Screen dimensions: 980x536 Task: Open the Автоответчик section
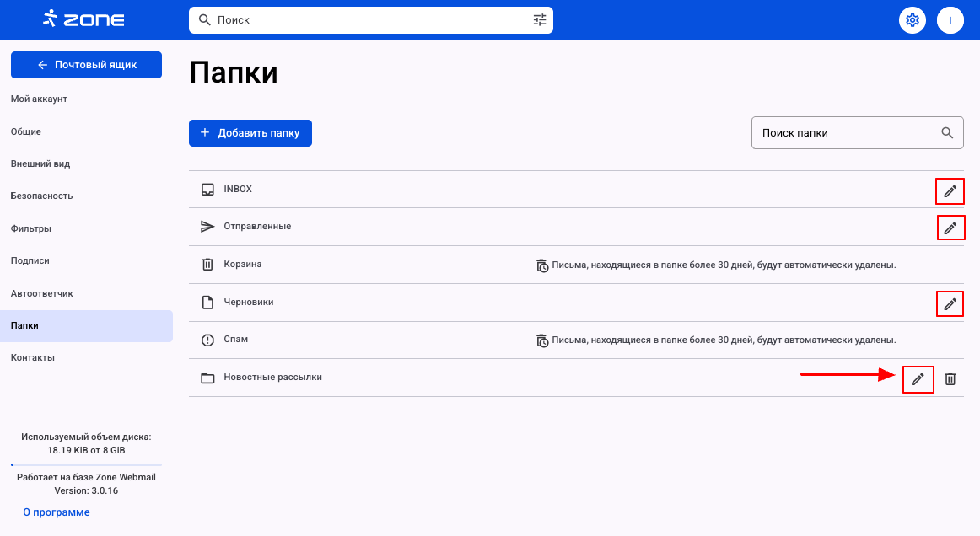42,293
